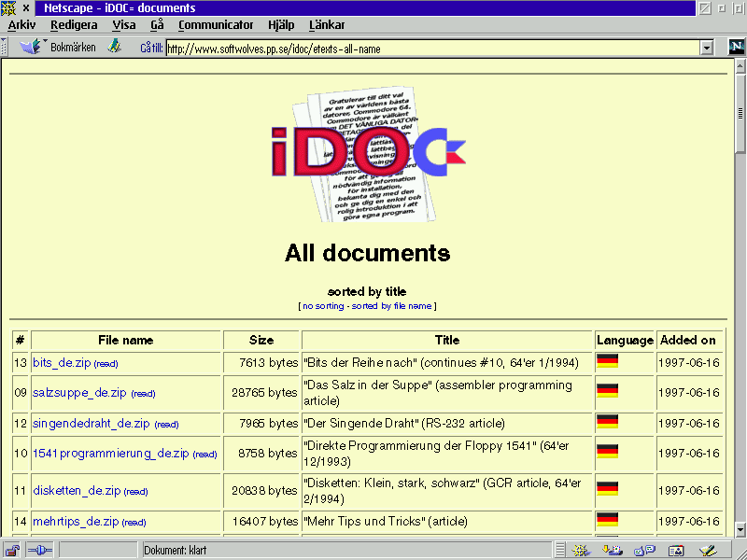Click the page location icon beside Gå till

[115, 47]
